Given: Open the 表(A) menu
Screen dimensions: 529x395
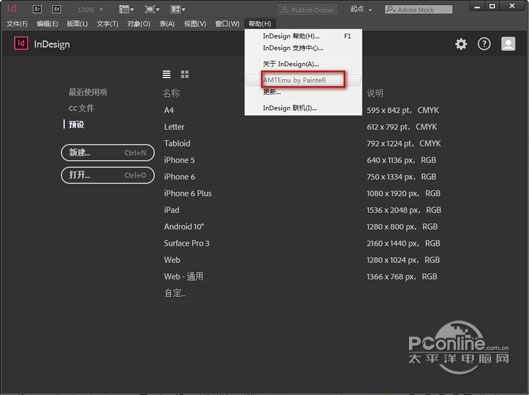Looking at the screenshot, I should pyautogui.click(x=167, y=24).
